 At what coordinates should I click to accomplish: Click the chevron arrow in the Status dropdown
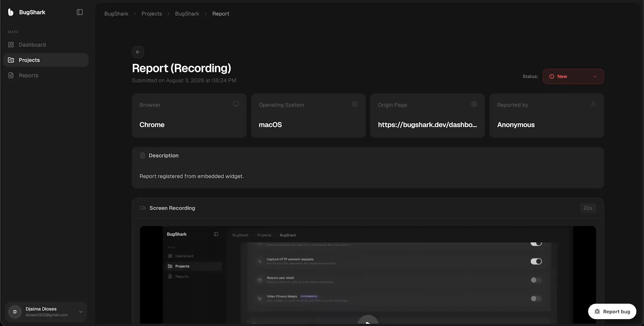click(595, 76)
